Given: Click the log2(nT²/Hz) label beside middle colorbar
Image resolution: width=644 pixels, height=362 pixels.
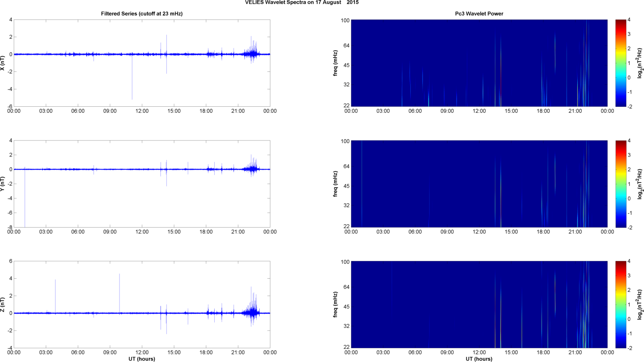Looking at the screenshot, I should click(x=640, y=184).
